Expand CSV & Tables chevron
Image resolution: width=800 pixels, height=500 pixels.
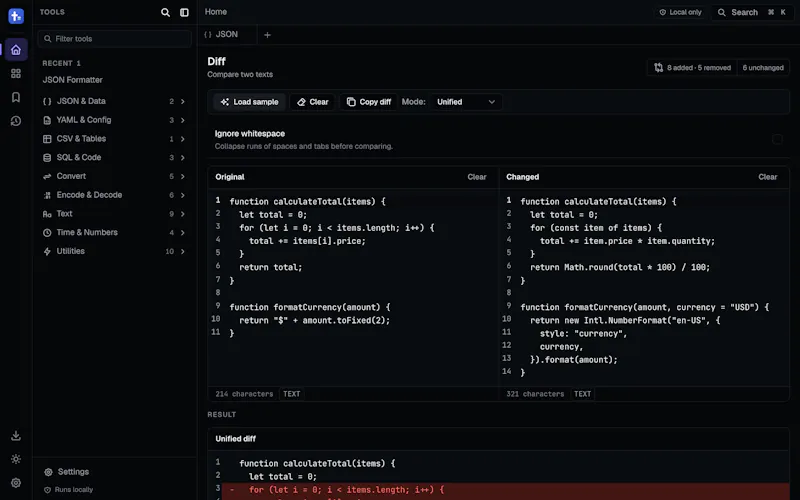[x=183, y=139]
